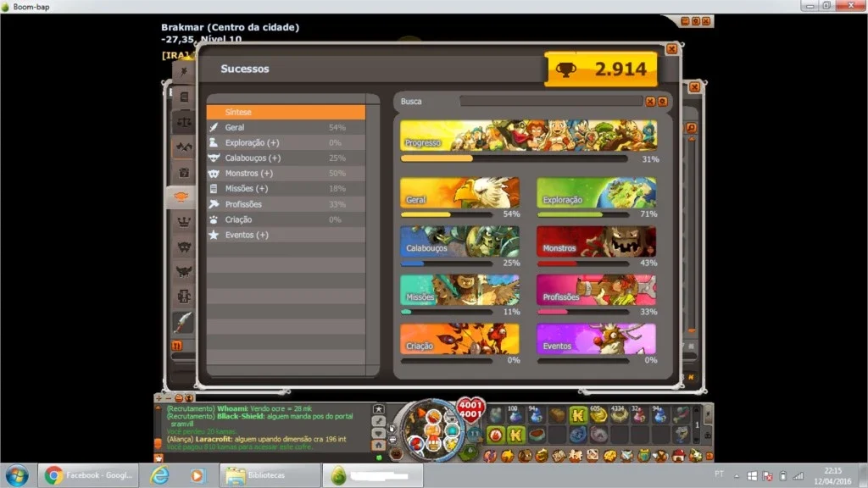Click the Monstros 43% progress bar
Image resolution: width=868 pixels, height=488 pixels.
coord(583,263)
